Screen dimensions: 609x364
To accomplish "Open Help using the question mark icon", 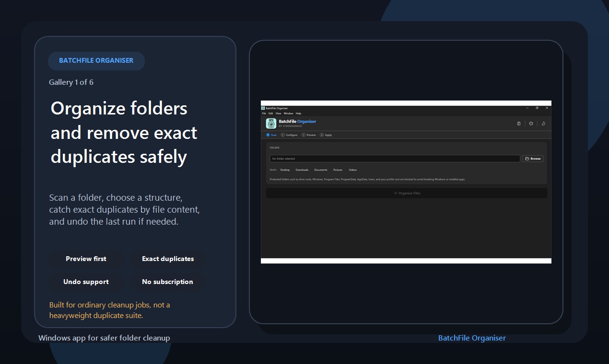I will point(531,123).
